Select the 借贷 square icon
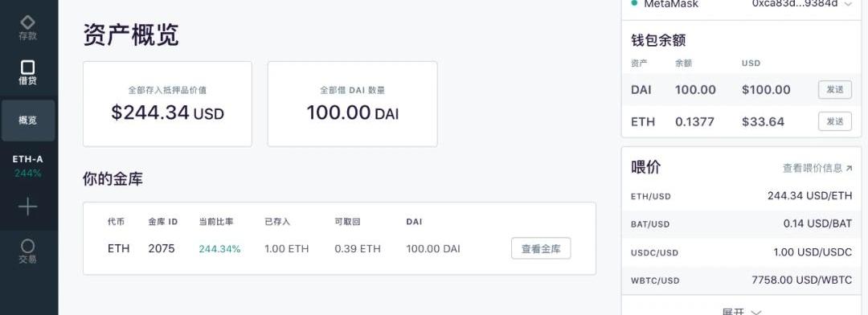Image resolution: width=868 pixels, height=315 pixels. click(x=27, y=67)
